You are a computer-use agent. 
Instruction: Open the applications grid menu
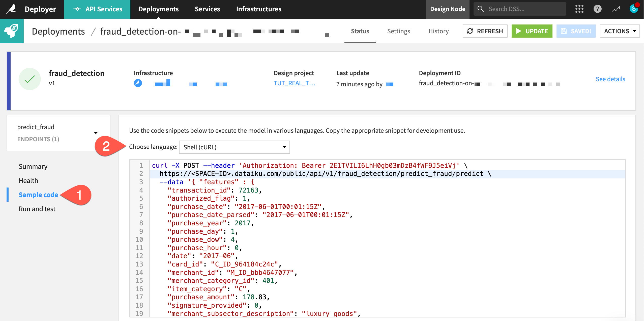point(579,9)
